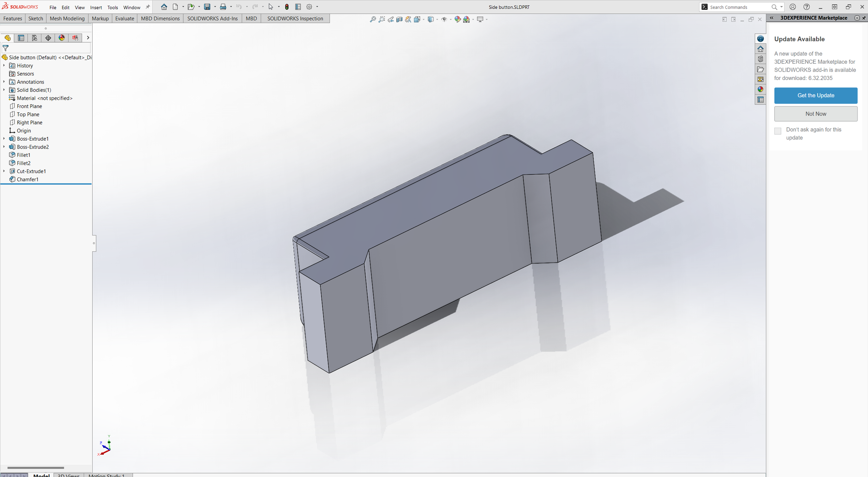The height and width of the screenshot is (477, 868).
Task: Open the Insert menu
Action: 96,7
